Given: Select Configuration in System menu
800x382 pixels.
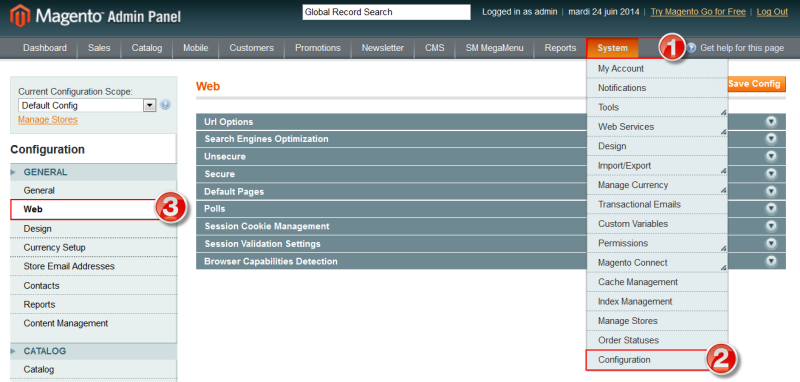Looking at the screenshot, I should coord(657,360).
